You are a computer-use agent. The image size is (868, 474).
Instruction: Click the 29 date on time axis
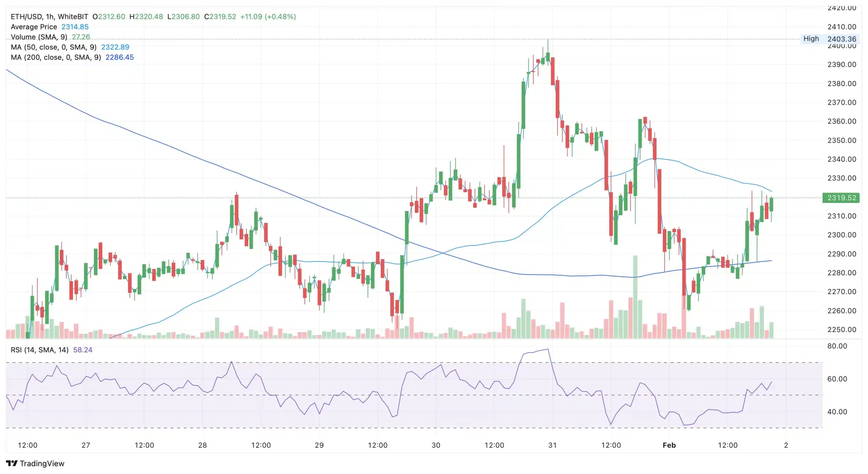pyautogui.click(x=319, y=445)
